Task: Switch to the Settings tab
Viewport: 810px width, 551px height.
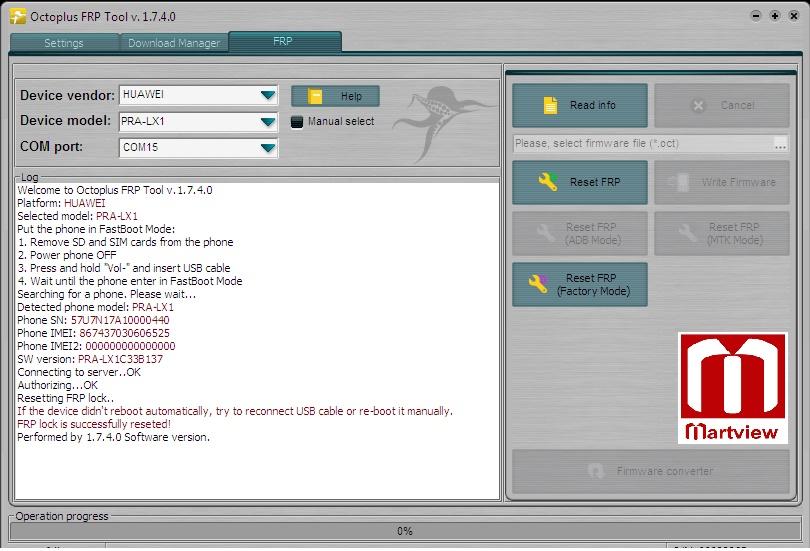Action: pos(64,43)
